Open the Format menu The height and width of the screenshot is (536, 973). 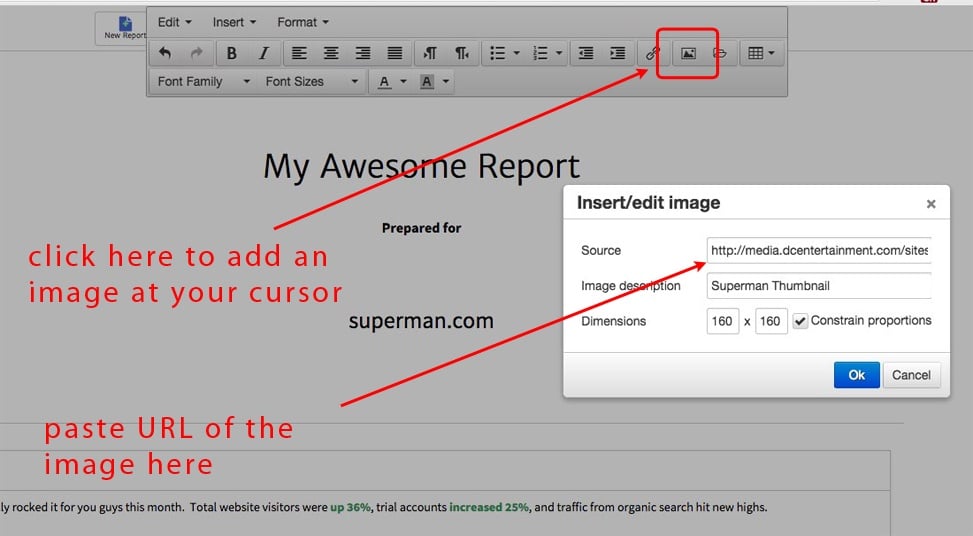coord(302,22)
